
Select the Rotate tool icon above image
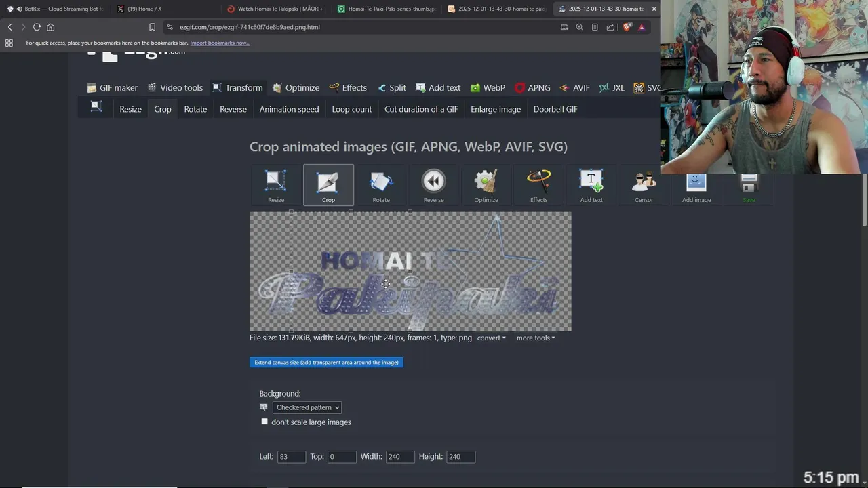(x=381, y=185)
